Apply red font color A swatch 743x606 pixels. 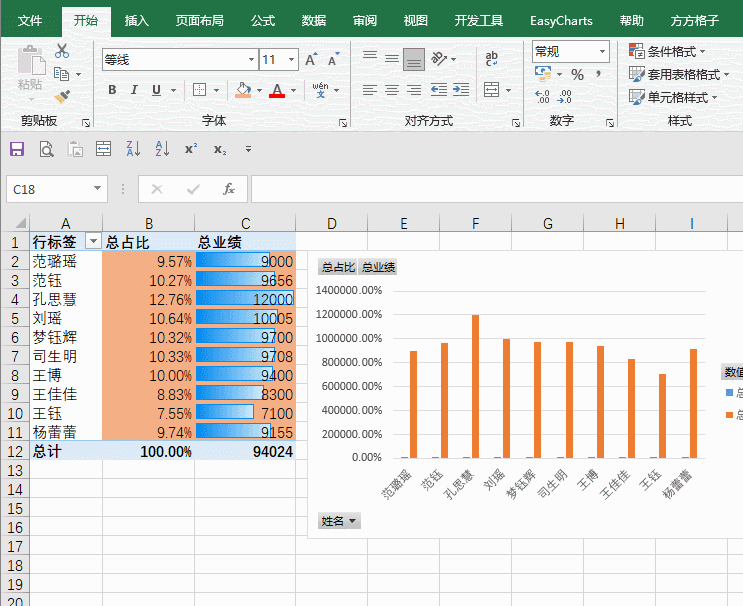click(x=277, y=90)
